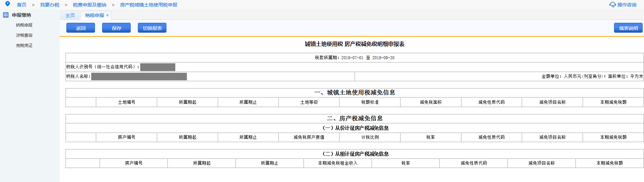The width and height of the screenshot is (644, 182).
Task: Click subheading (二)从租计征房产税减免信息
Action: tap(355, 154)
